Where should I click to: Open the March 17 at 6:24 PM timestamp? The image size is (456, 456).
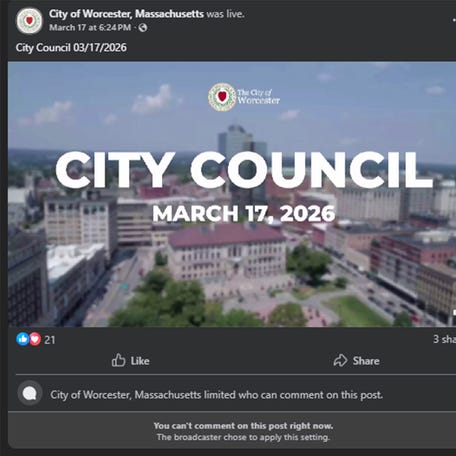(x=90, y=27)
